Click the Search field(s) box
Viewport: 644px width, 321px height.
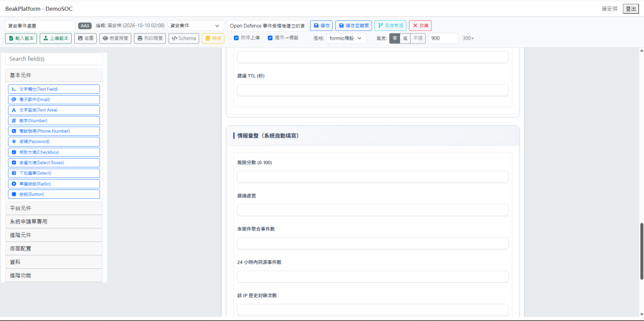(54, 59)
